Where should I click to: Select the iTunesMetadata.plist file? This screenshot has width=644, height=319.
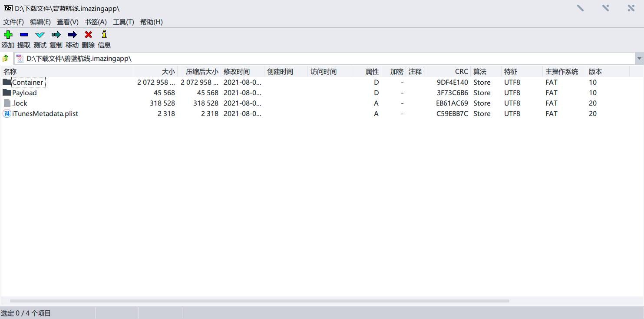(45, 114)
